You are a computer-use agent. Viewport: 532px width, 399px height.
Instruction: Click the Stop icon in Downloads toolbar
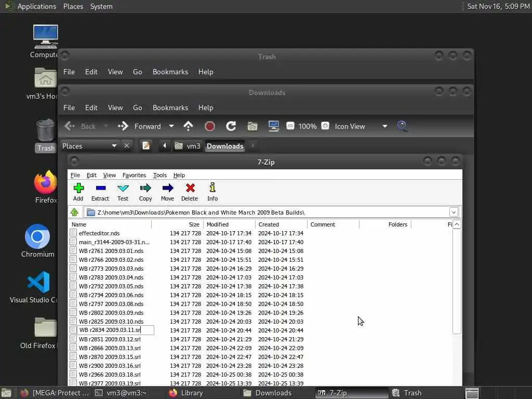point(210,126)
